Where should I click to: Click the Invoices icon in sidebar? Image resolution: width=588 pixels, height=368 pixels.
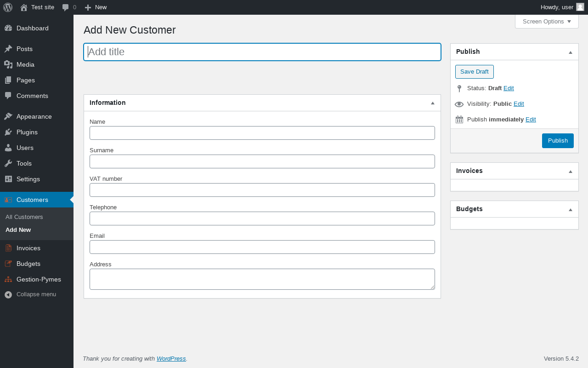(x=8, y=248)
